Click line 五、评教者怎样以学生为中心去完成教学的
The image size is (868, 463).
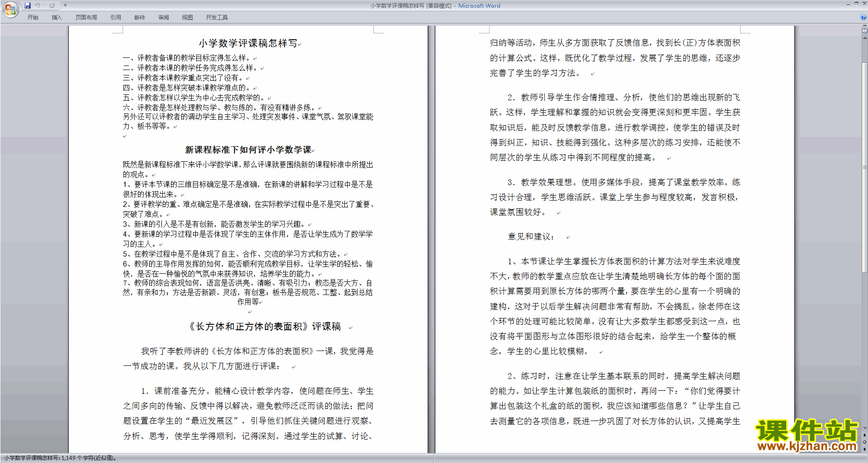coord(195,98)
